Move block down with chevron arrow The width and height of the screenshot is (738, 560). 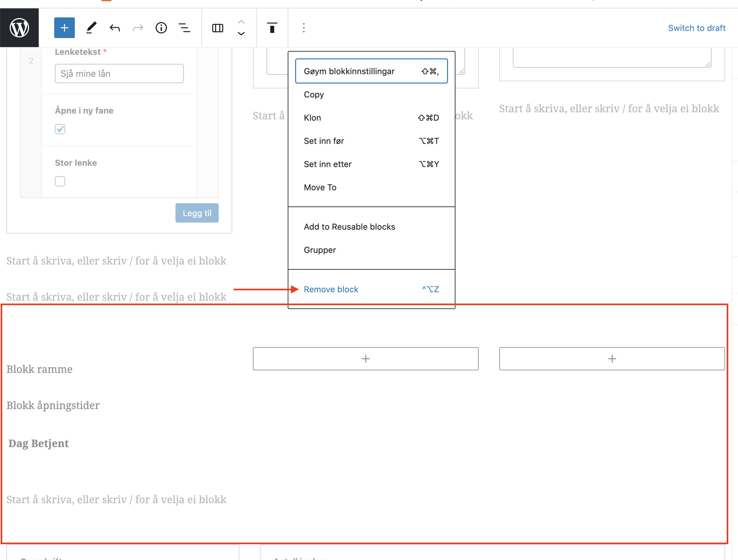point(241,34)
